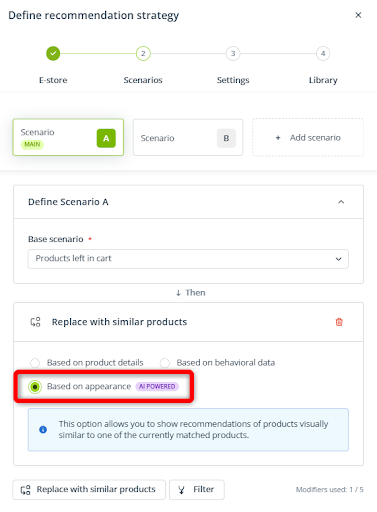Click the Base scenario dropdown chevron

point(338,259)
